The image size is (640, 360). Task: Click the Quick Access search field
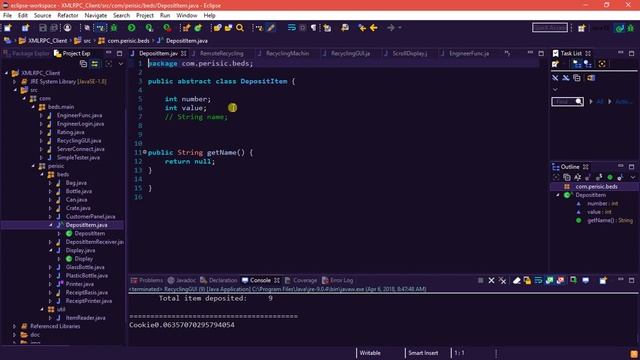(x=550, y=28)
